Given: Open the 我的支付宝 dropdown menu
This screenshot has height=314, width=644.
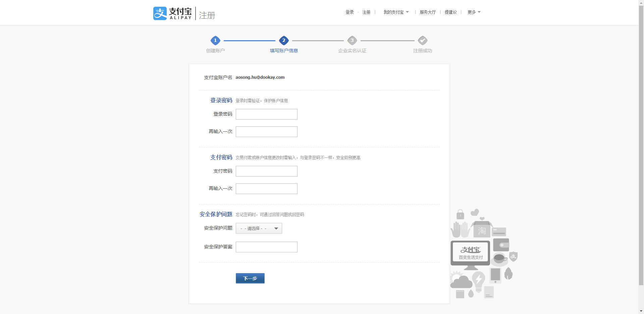Looking at the screenshot, I should point(396,12).
